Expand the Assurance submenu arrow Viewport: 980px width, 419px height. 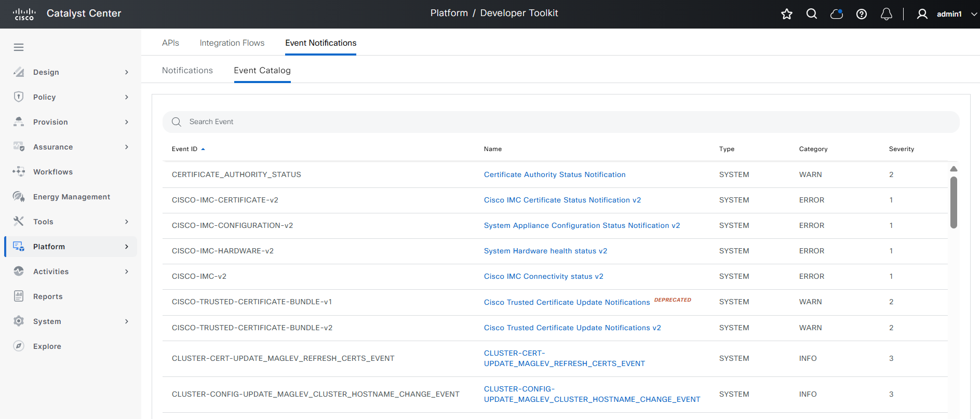click(x=126, y=147)
